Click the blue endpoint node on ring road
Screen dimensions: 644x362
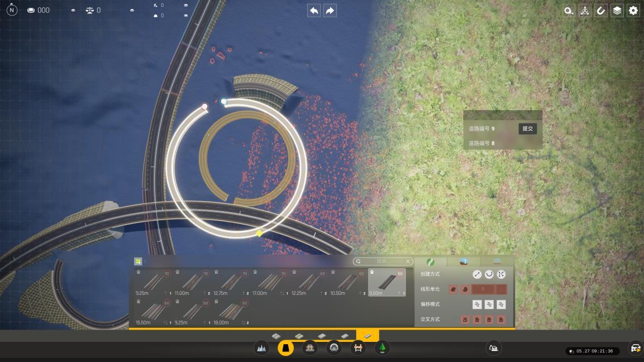coord(223,101)
